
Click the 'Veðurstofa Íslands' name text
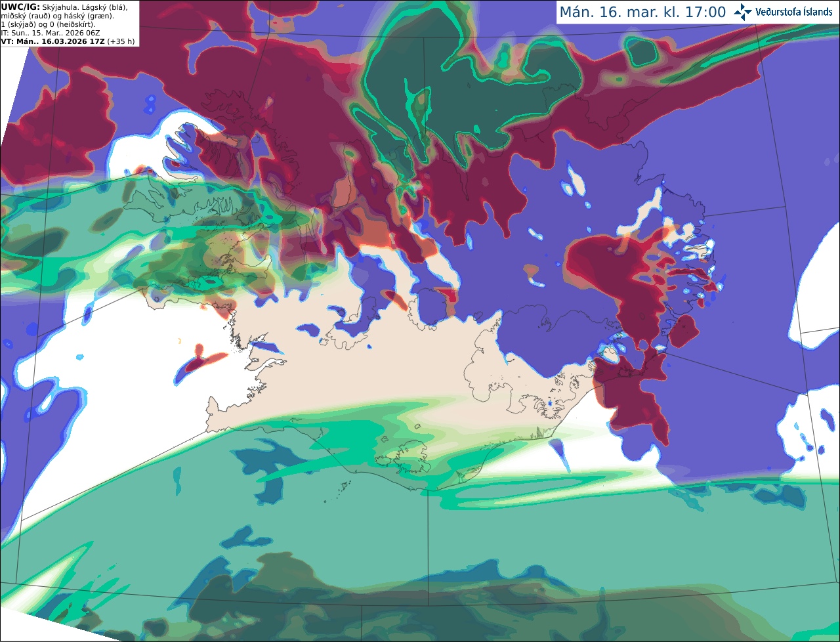pyautogui.click(x=794, y=12)
